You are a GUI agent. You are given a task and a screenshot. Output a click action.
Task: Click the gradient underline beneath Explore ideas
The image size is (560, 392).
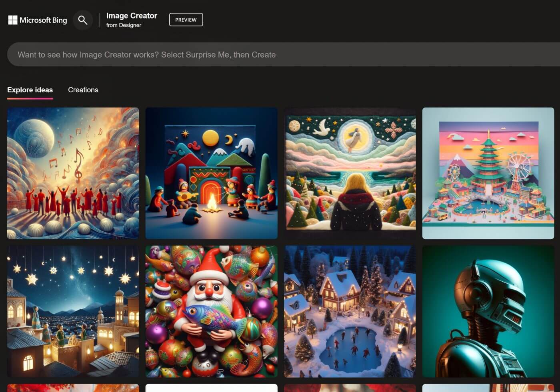tap(30, 97)
